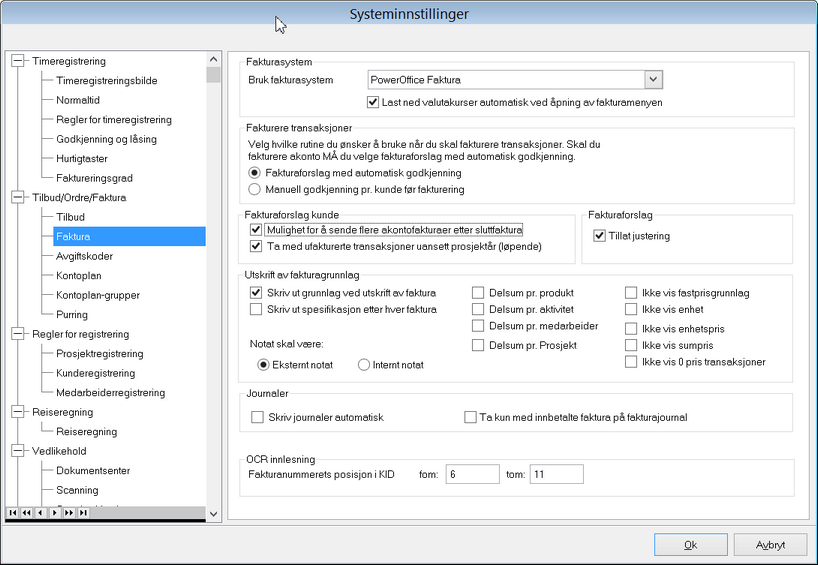Select Kontoplan in the tree
The height and width of the screenshot is (565, 818).
[79, 275]
